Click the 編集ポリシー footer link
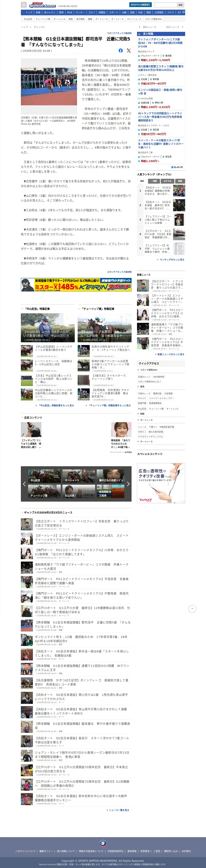Screen dimensions: 206x868 click(46, 851)
